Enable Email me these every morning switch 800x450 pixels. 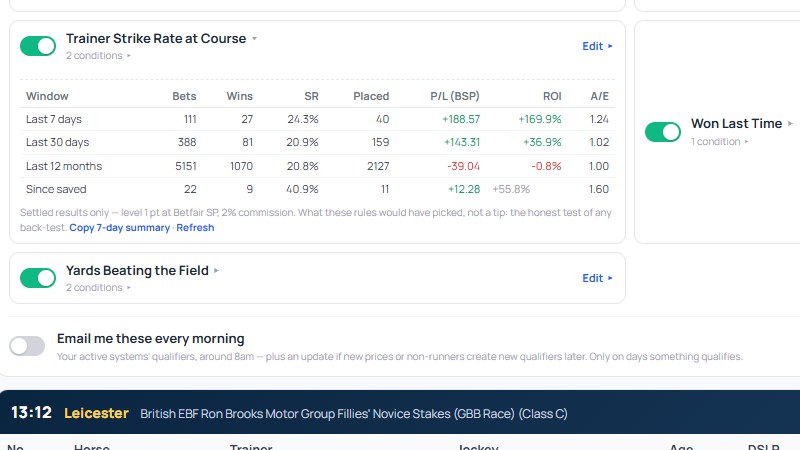(x=27, y=346)
